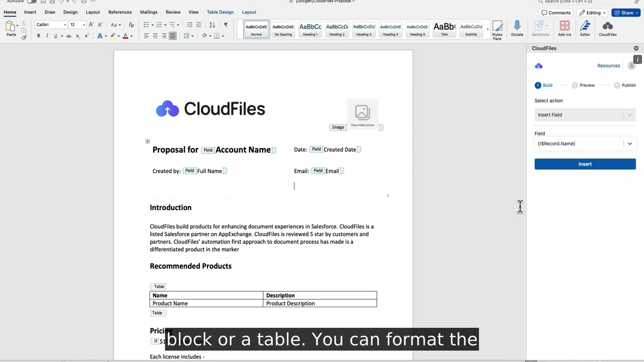Toggle Strikethrough formatting
Viewport: 644px width, 362px height.
[68, 36]
